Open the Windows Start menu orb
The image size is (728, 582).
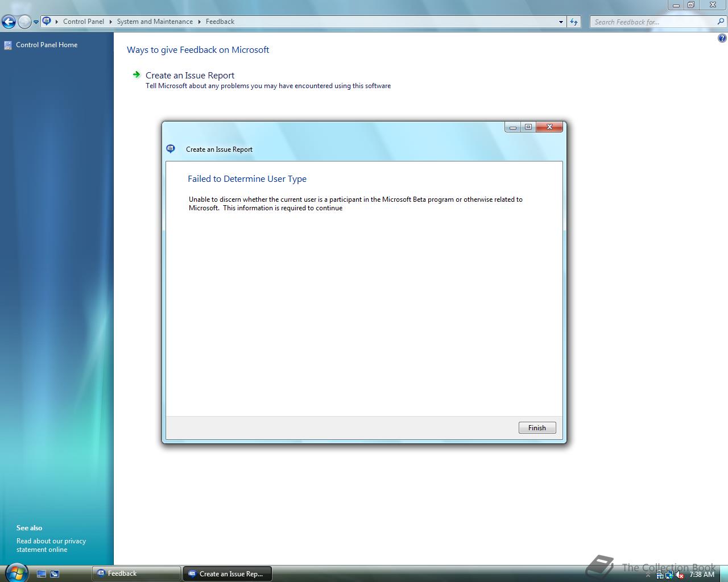15,572
